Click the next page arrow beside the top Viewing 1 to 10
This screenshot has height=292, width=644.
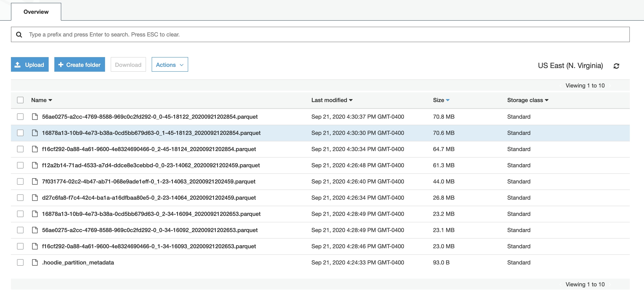click(x=610, y=86)
